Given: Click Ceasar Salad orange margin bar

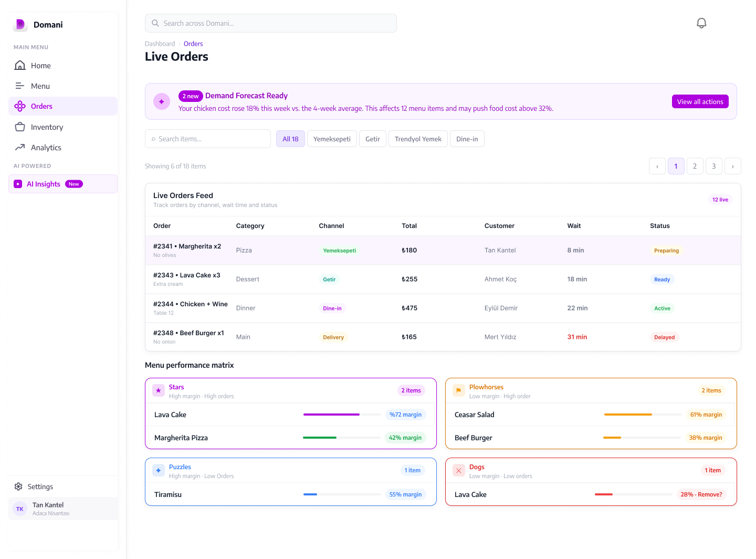Looking at the screenshot, I should pyautogui.click(x=643, y=415).
